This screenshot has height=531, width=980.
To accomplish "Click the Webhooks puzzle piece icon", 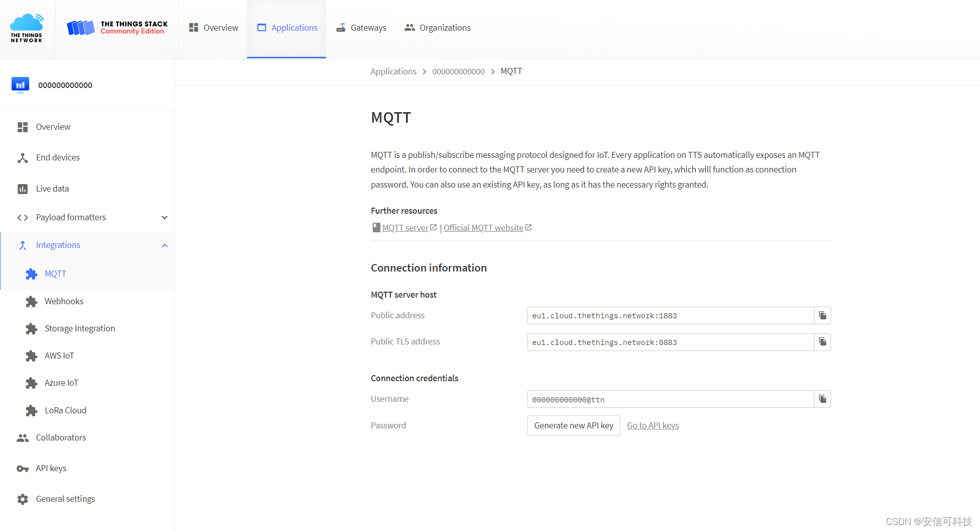I will 31,302.
